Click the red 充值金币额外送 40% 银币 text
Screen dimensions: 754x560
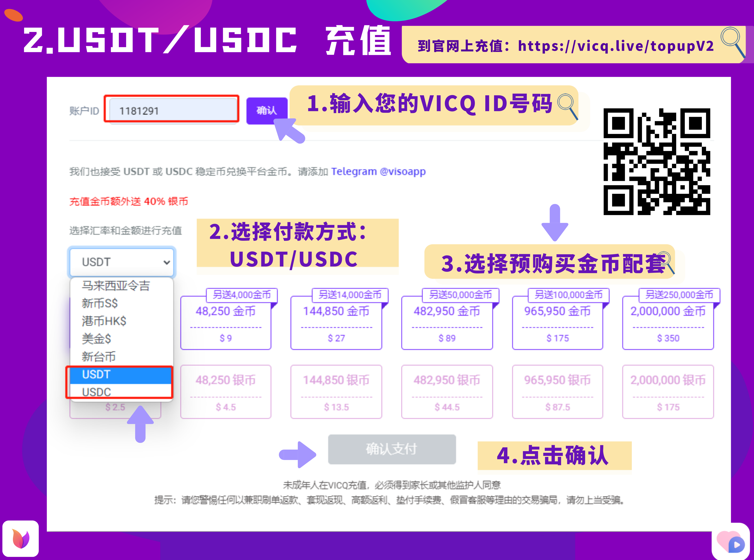(128, 201)
